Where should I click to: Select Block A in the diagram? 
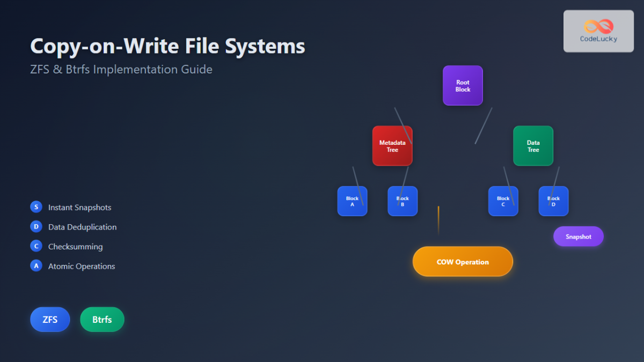pyautogui.click(x=352, y=201)
